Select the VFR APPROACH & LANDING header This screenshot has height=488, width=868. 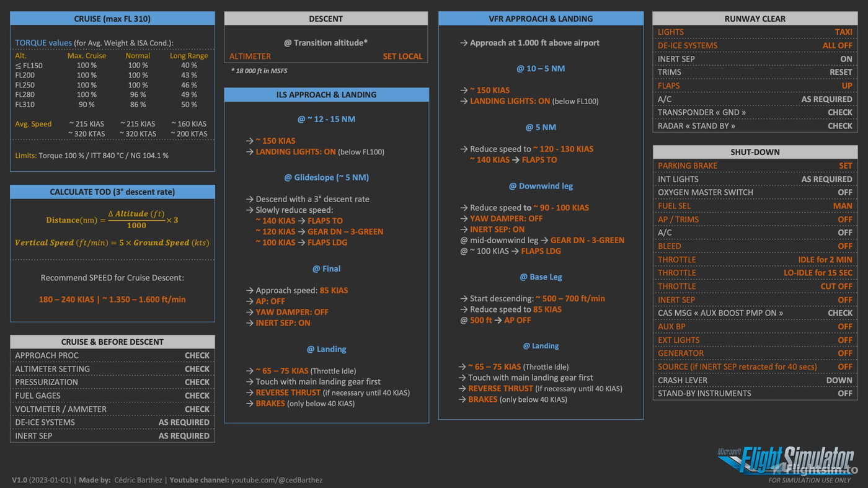pos(541,19)
